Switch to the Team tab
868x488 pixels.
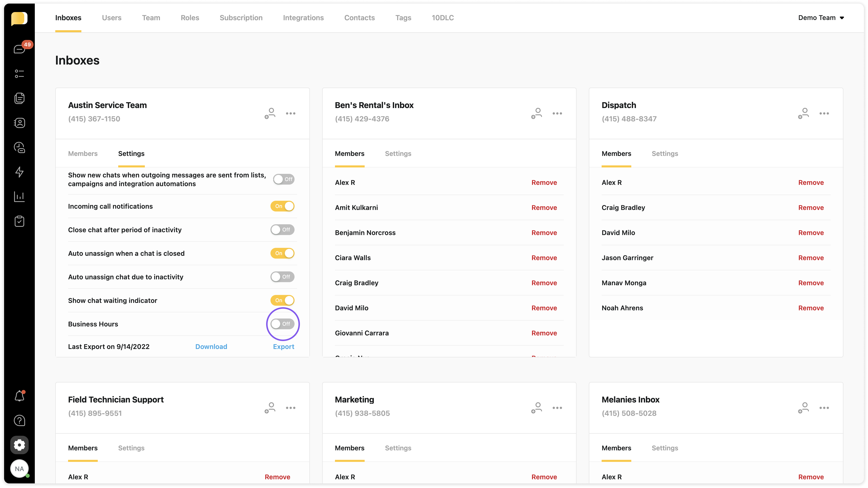click(x=151, y=17)
